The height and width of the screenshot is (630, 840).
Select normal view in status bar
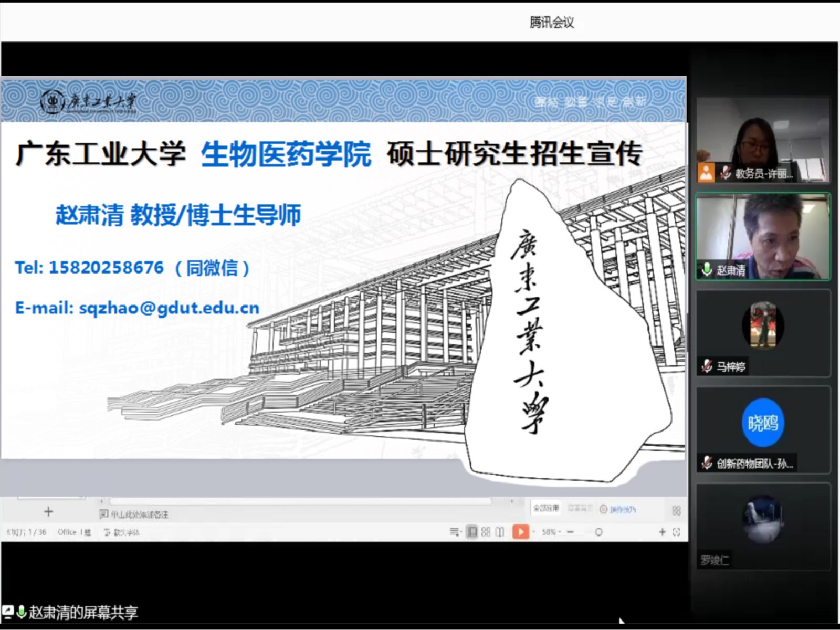click(x=472, y=532)
